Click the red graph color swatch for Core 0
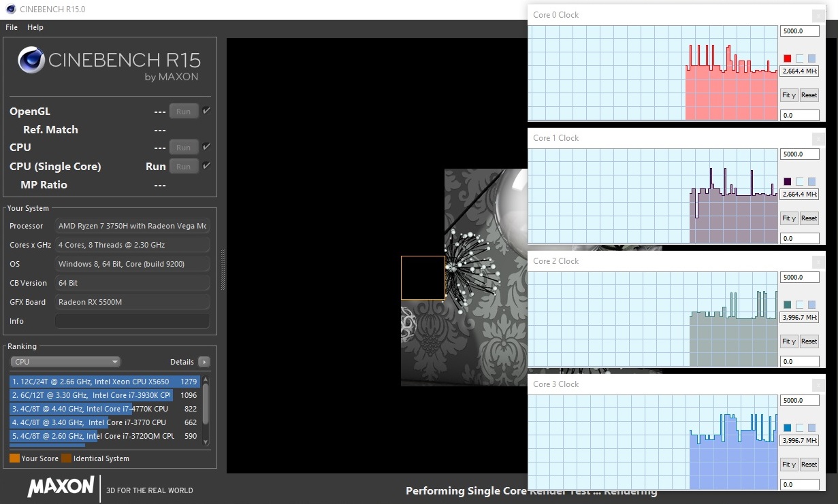The image size is (838, 504). point(788,58)
